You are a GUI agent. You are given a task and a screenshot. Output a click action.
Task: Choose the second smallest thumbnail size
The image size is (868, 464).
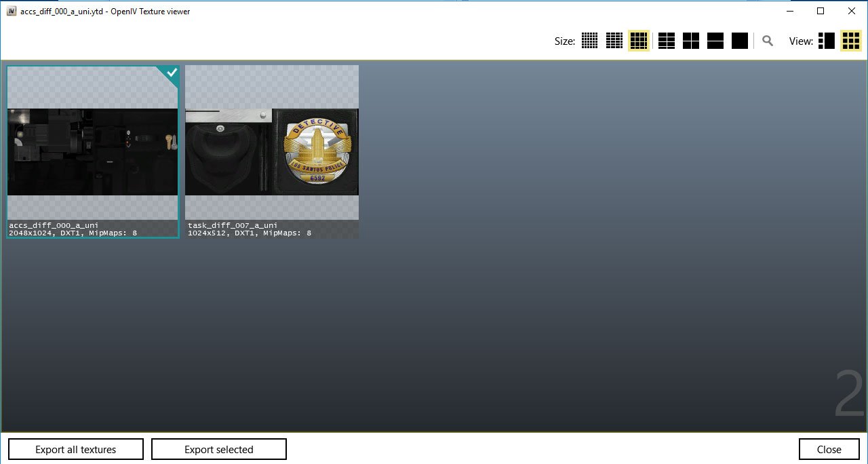(x=614, y=41)
